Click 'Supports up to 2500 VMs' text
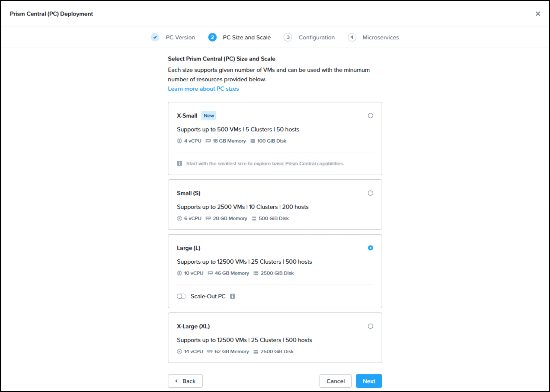Viewport: 550px width, 392px height. (x=211, y=207)
